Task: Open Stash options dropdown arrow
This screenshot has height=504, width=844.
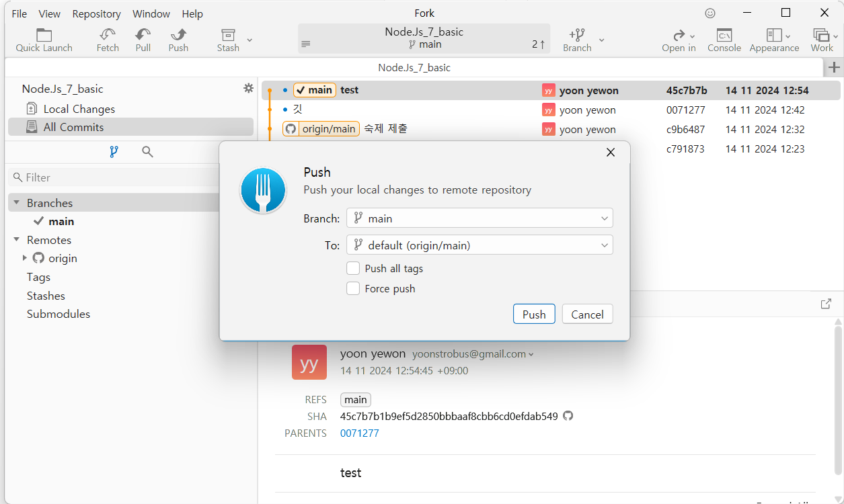Action: (x=250, y=40)
